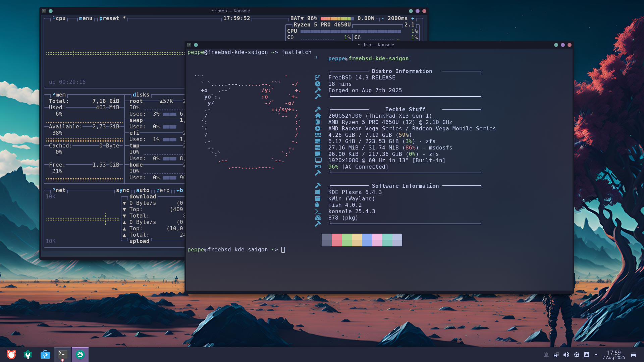Toggle the mem box in btop
This screenshot has height=362, width=644.
[59, 95]
